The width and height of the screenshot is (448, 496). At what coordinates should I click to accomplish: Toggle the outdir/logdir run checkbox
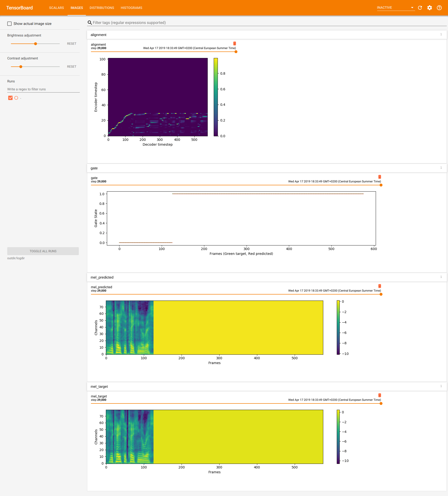pyautogui.click(x=10, y=98)
